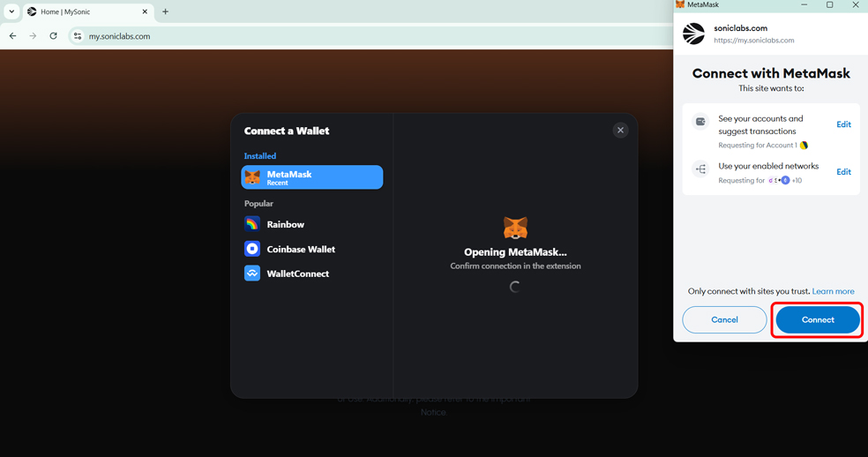Edit the accounts permission
The image size is (868, 457).
843,124
